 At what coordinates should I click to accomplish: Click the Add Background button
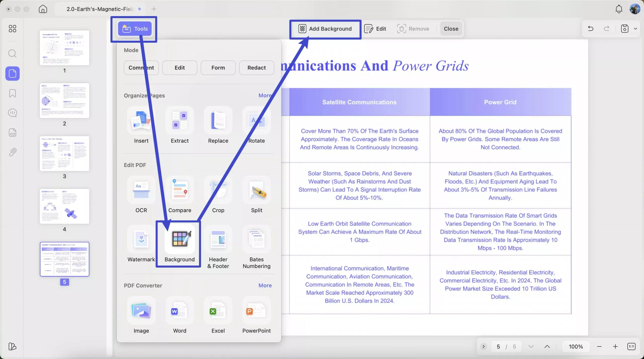click(x=325, y=29)
